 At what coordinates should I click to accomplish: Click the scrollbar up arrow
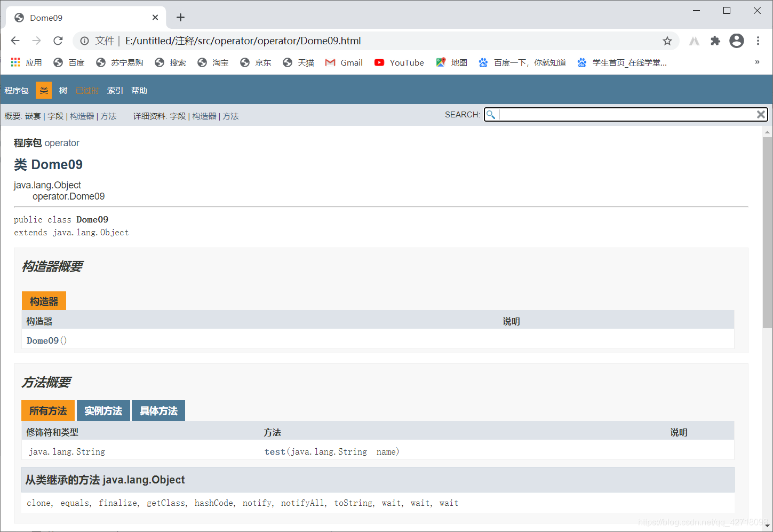pos(767,131)
